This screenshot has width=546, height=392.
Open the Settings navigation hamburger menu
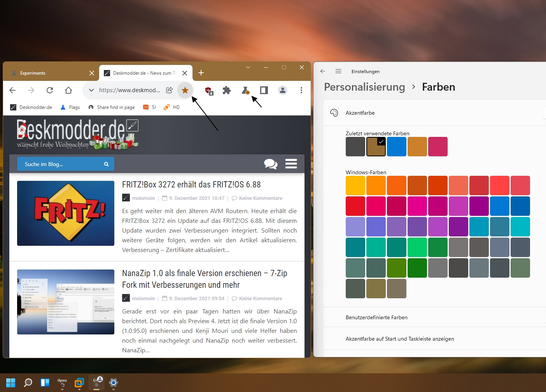point(338,71)
